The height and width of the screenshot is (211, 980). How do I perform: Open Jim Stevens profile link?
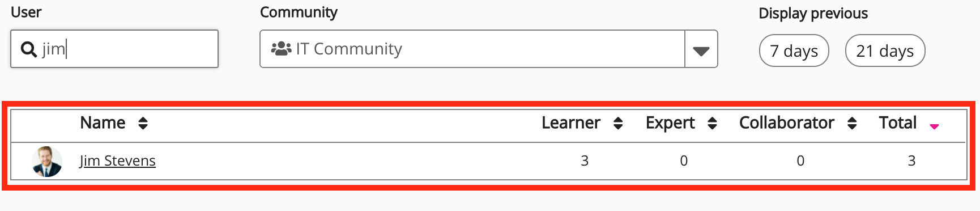coord(117,161)
